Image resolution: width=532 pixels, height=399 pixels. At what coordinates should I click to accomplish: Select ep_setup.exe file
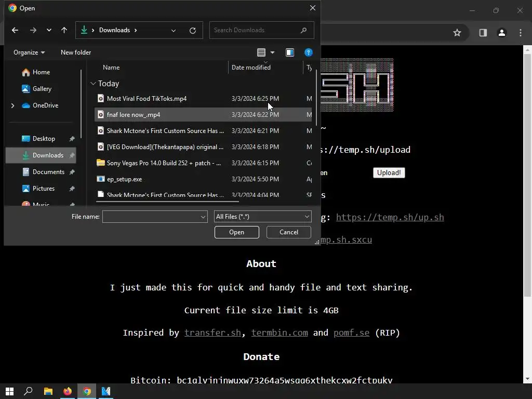(203, 179)
